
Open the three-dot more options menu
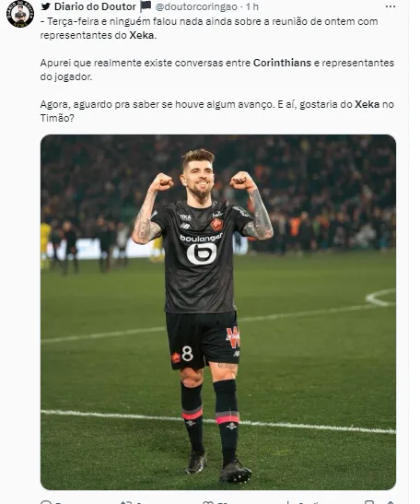coord(391,6)
